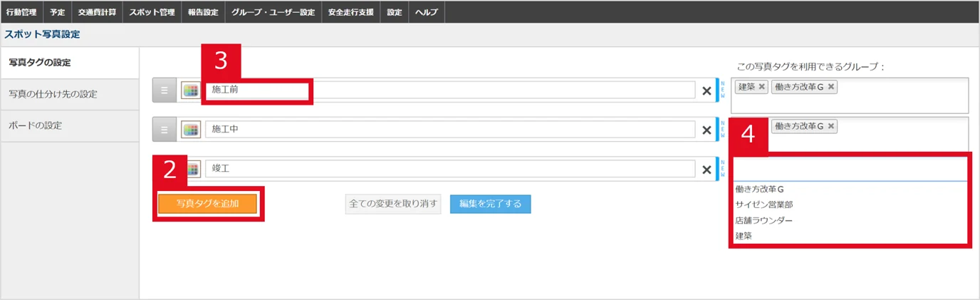The height and width of the screenshot is (300, 980).
Task: Remove the 建築 group chip from the 施工前 row
Action: (761, 87)
